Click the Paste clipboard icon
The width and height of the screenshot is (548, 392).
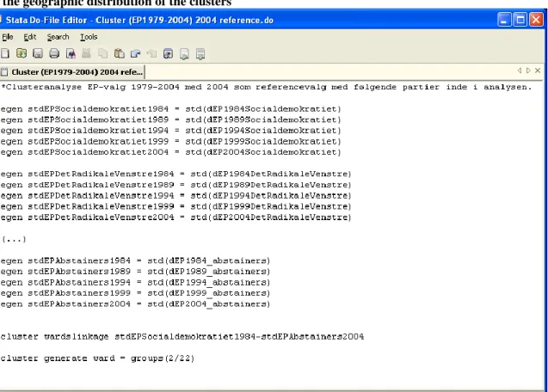pos(120,53)
